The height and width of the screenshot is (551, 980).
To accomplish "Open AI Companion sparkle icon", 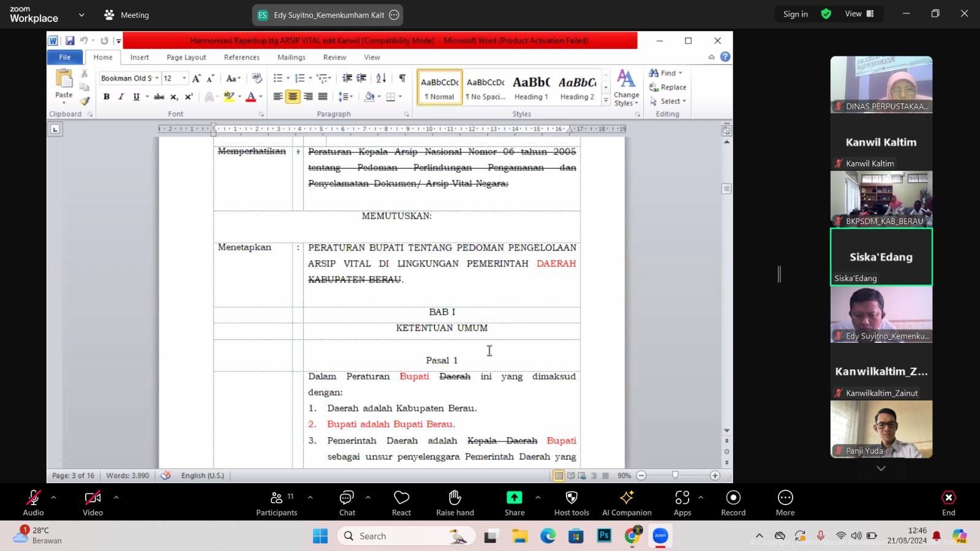I will (x=627, y=498).
